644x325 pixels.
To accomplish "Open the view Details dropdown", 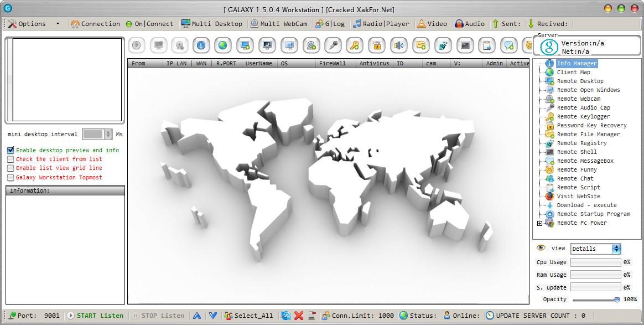I will click(616, 249).
